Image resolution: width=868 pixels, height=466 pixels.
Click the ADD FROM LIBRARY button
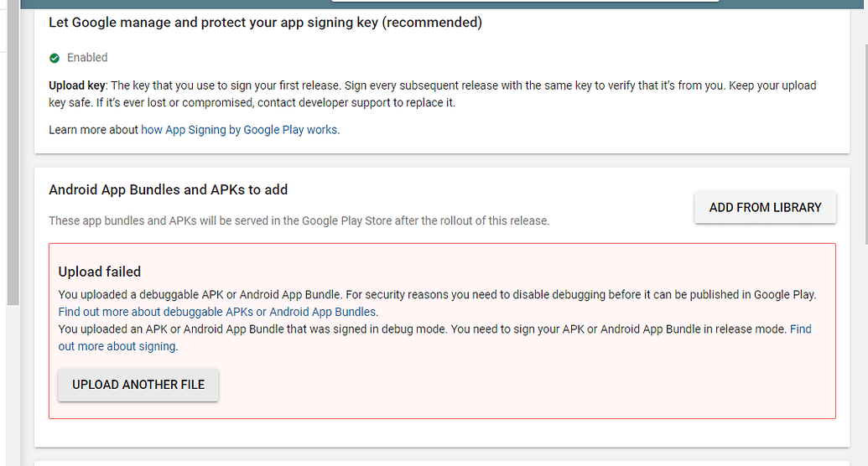(765, 208)
